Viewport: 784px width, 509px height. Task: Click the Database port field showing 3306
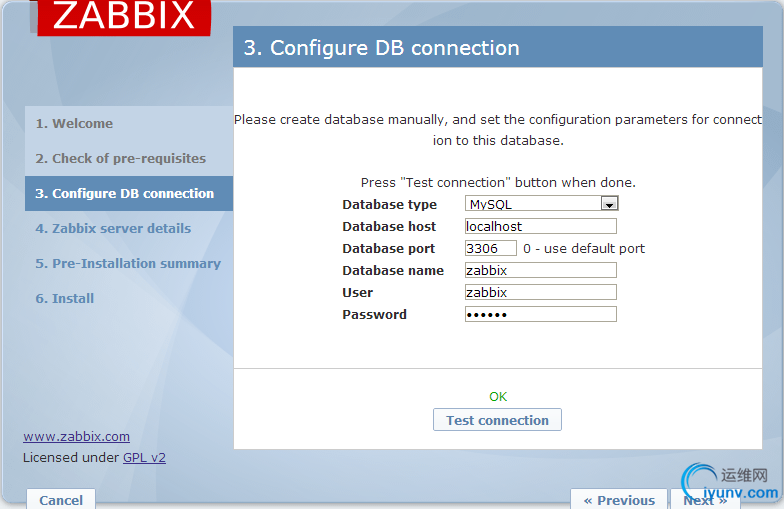tap(490, 248)
